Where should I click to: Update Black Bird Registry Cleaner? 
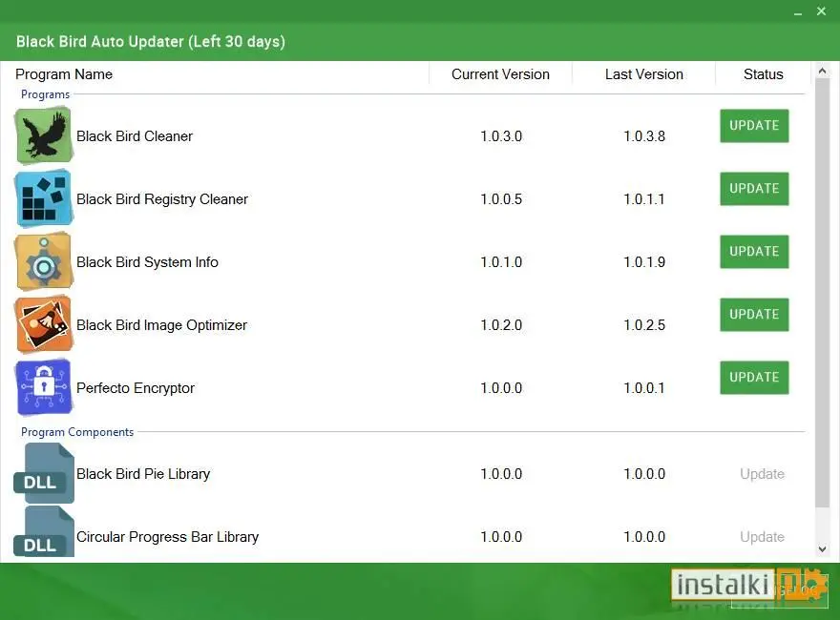(x=754, y=189)
